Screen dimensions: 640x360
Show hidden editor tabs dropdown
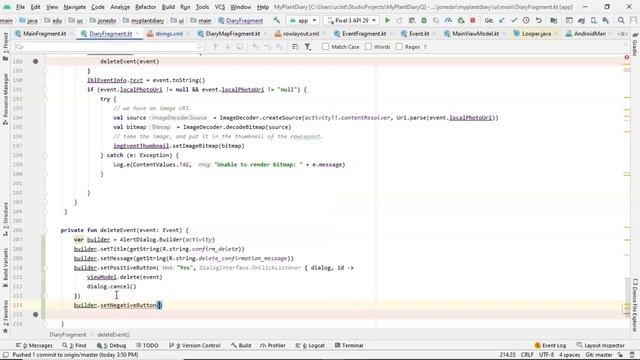622,34
